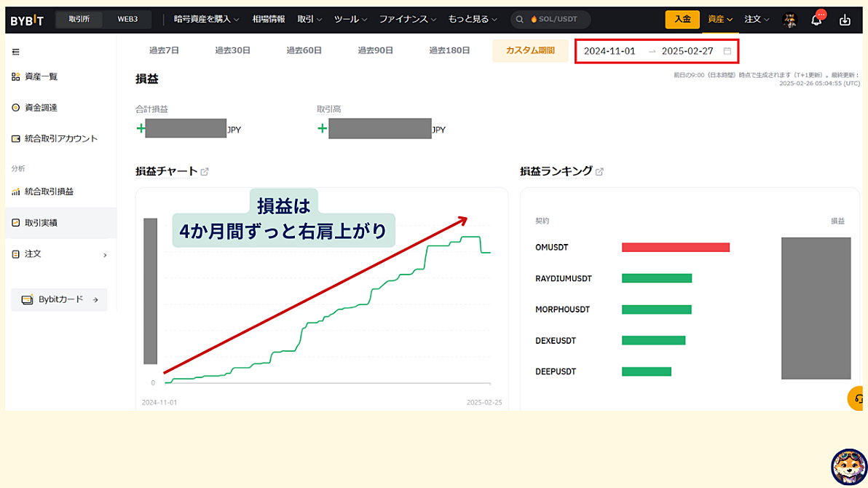Click the start date 2024-11-01 field
This screenshot has width=868, height=488.
point(609,51)
